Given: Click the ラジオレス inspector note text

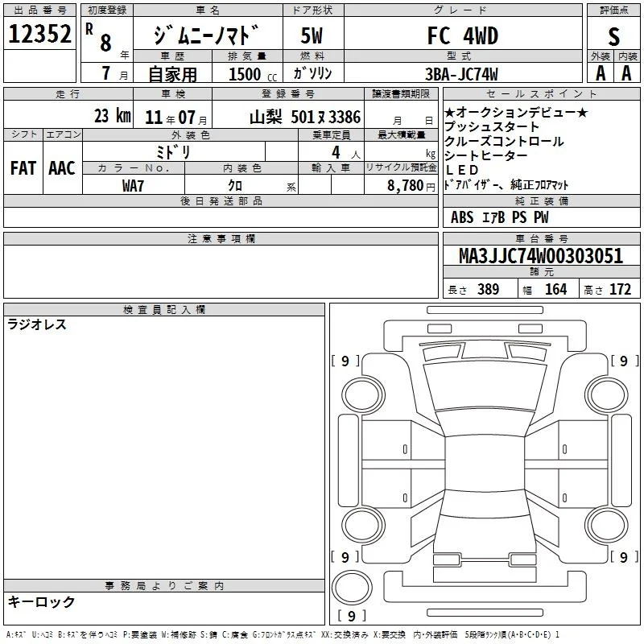Looking at the screenshot, I should tap(37, 324).
